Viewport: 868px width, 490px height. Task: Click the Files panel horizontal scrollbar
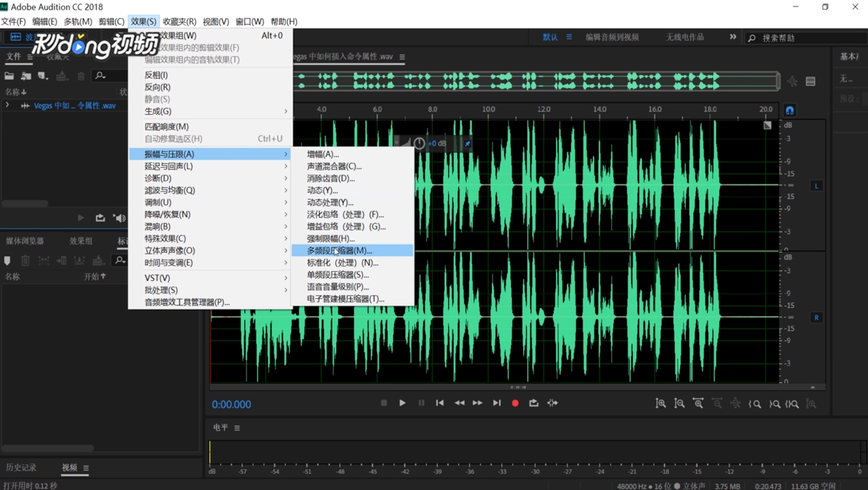[x=25, y=203]
